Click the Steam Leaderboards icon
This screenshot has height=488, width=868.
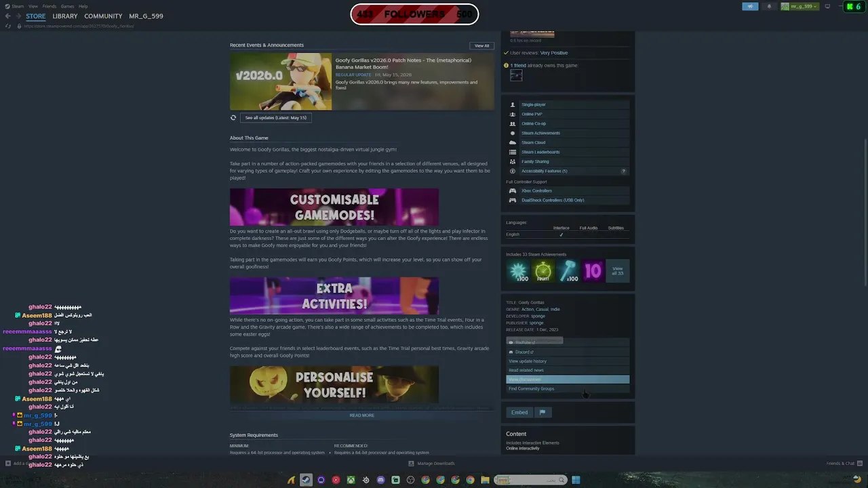(x=513, y=152)
